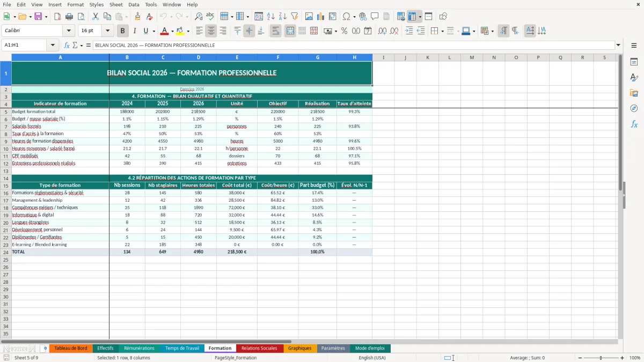Toggle Center Horizontally alignment
644x362 pixels.
pyautogui.click(x=211, y=31)
